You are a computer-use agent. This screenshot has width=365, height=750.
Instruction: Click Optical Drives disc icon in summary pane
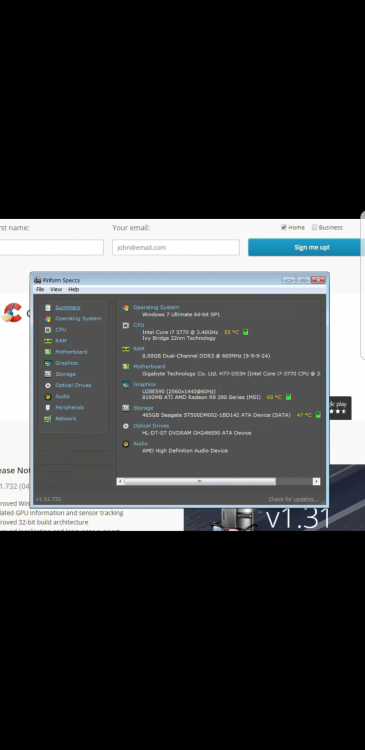pos(125,426)
